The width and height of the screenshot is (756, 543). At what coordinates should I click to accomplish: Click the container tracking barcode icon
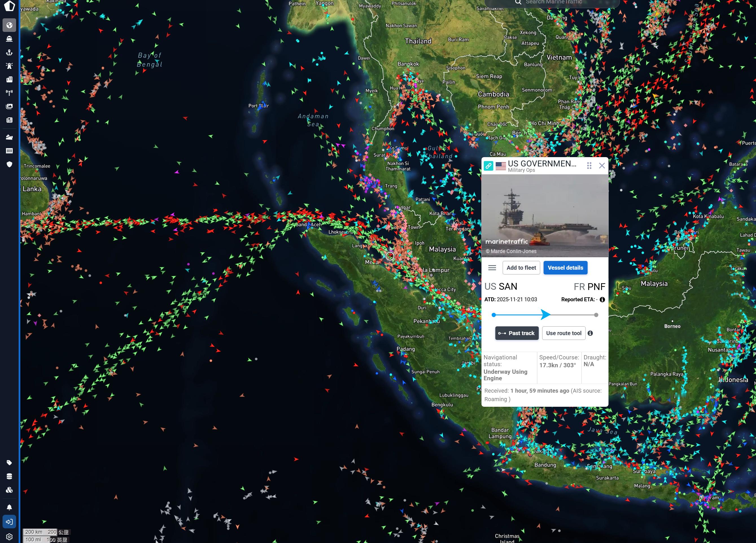tap(9, 151)
